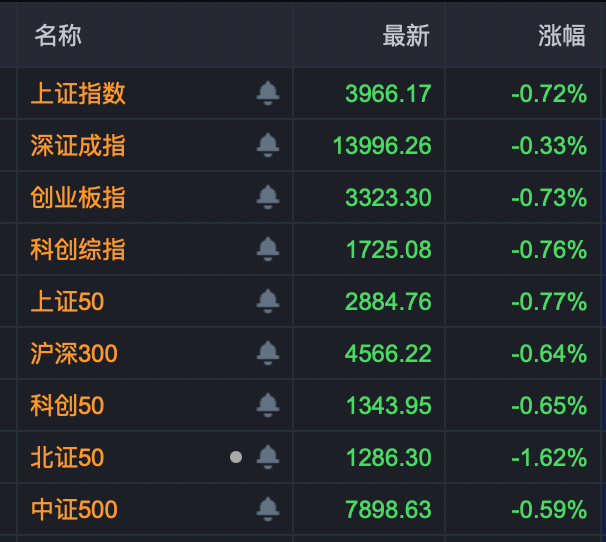Click the bell icon next to 上证50

click(x=267, y=302)
